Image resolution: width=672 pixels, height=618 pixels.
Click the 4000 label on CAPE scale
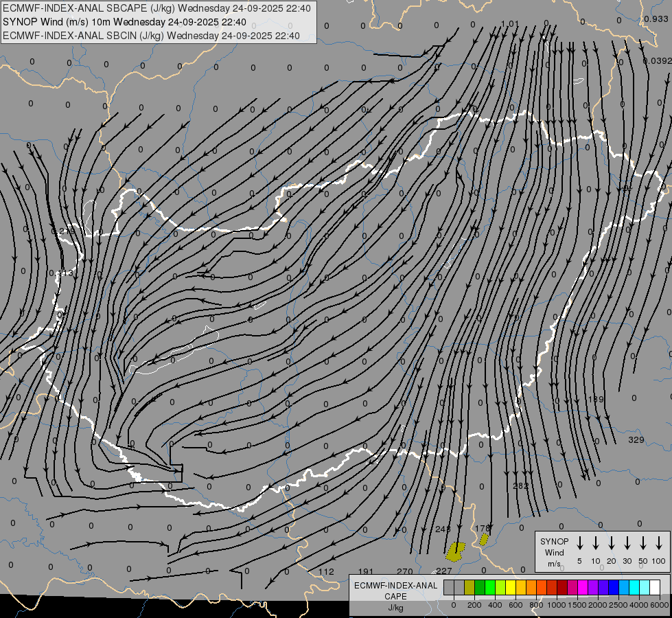[638, 605]
